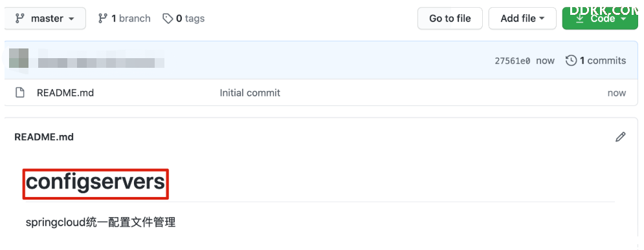Expand the Add file dropdown
This screenshot has height=250, width=644.
coord(522,19)
